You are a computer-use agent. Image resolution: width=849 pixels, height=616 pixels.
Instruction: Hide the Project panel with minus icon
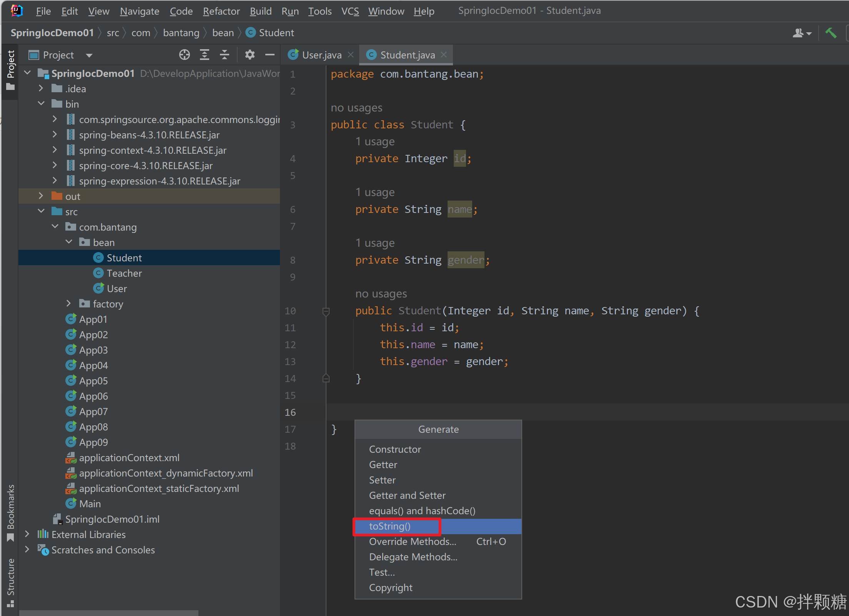(x=270, y=55)
